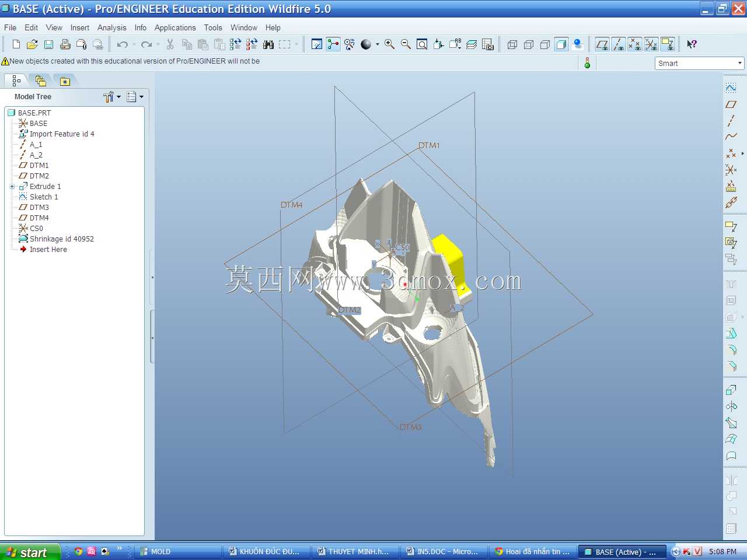
Task: Click the Reorient view icon
Action: [438, 44]
